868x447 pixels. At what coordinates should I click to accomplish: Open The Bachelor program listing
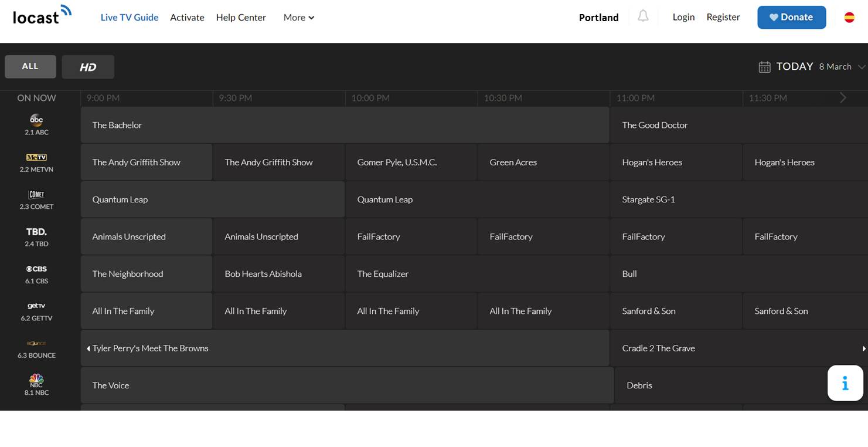tap(345, 125)
